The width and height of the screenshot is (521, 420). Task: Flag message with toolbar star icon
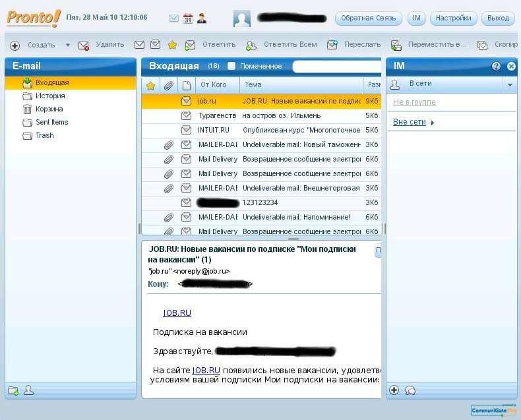pyautogui.click(x=172, y=45)
